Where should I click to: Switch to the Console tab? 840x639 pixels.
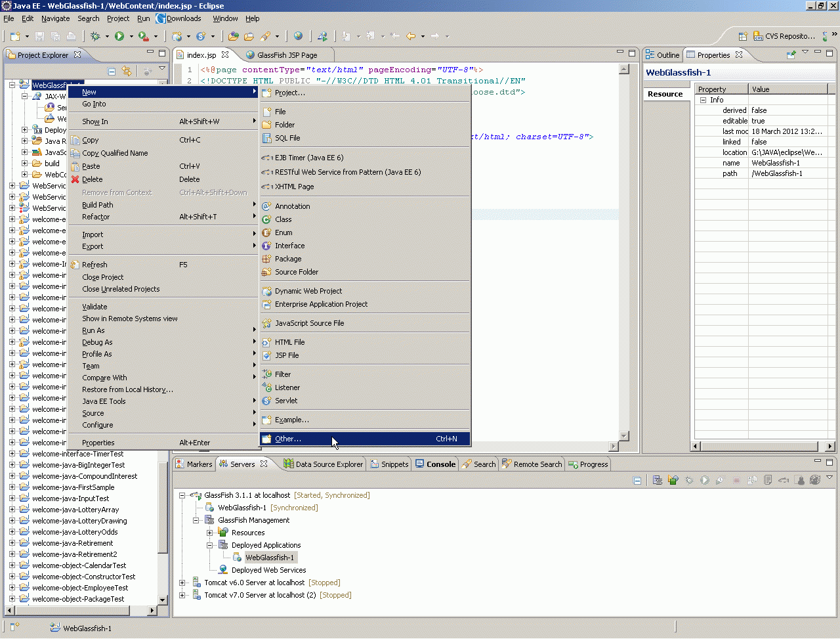point(435,464)
